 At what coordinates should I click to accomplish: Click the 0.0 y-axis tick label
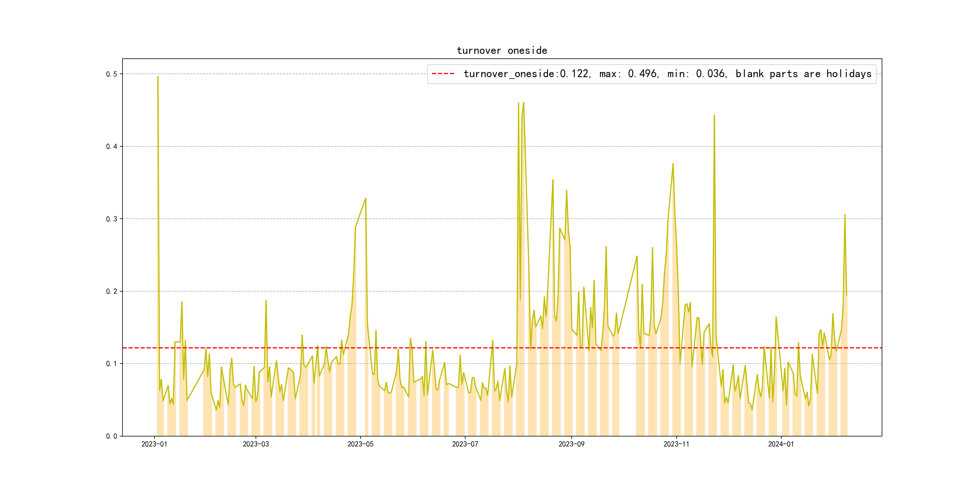[112, 436]
